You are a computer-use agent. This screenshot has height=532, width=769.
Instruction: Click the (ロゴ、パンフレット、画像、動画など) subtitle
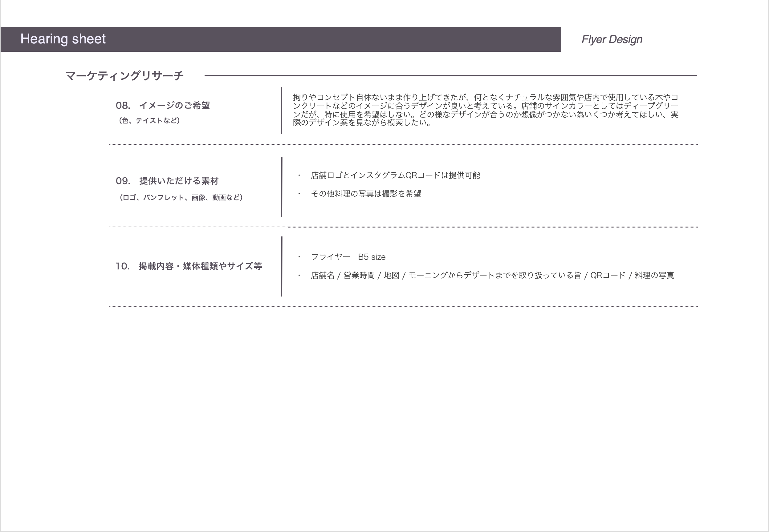(x=181, y=197)
